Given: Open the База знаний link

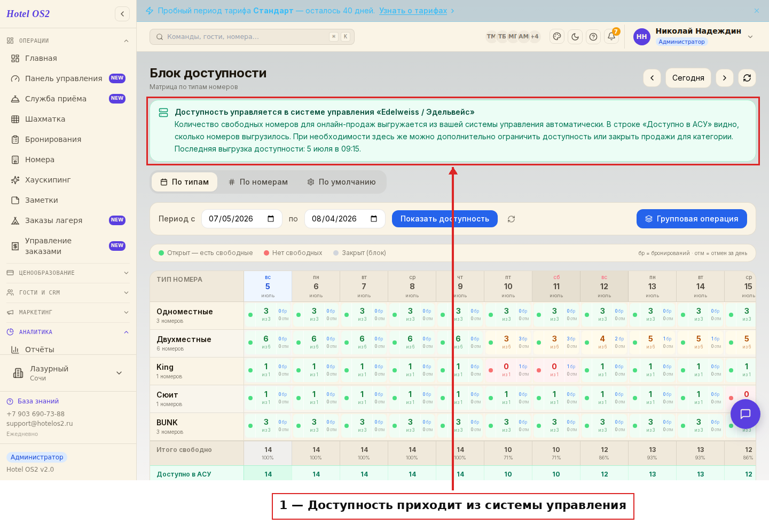Looking at the screenshot, I should (33, 401).
